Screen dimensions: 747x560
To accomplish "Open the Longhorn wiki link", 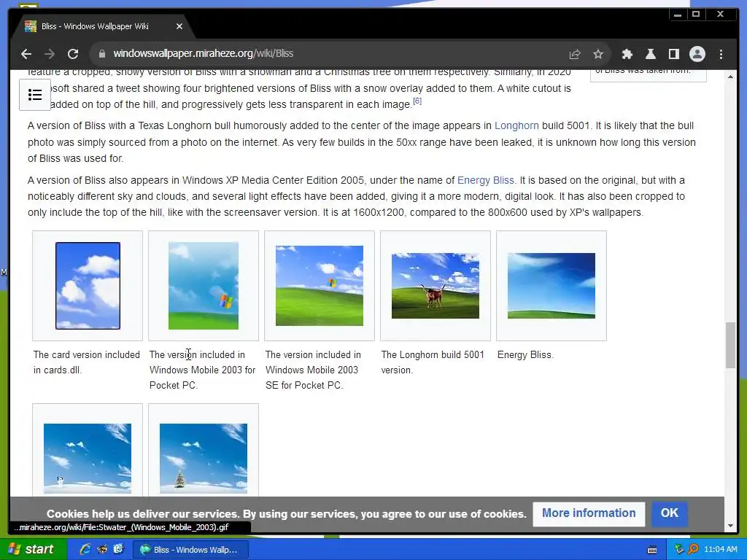I will point(516,125).
